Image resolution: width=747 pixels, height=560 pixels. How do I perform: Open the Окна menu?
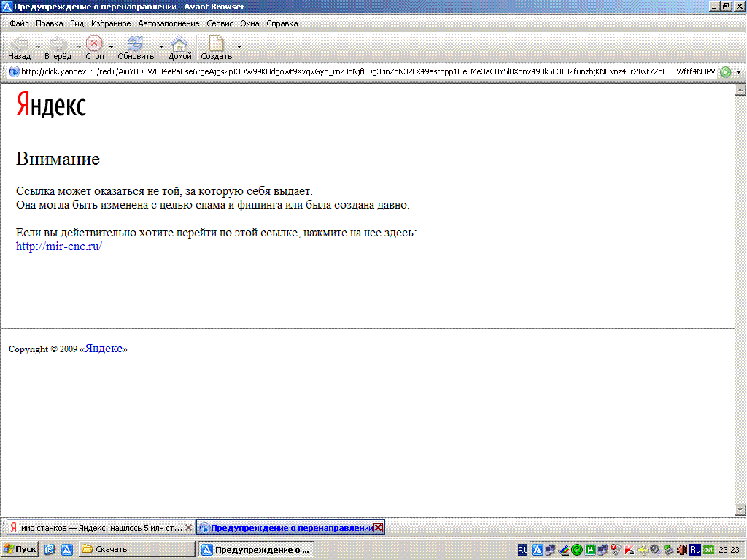coord(249,23)
